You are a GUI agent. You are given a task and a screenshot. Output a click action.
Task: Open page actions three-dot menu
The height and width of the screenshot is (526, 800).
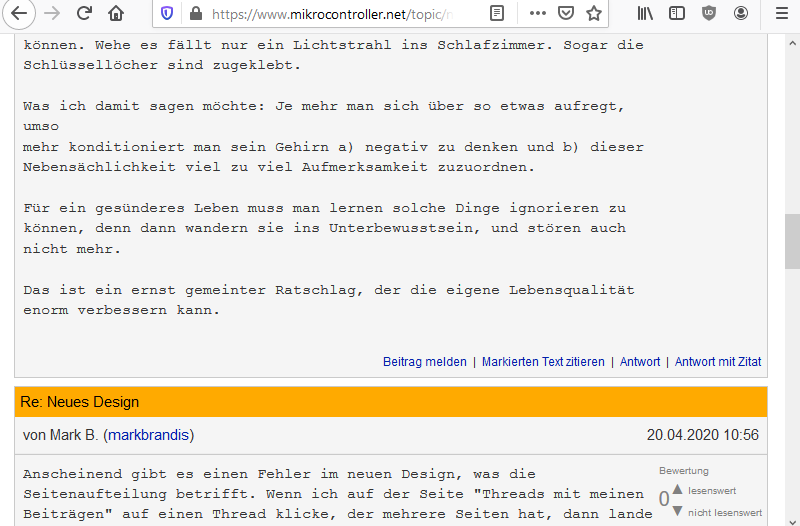(x=537, y=13)
